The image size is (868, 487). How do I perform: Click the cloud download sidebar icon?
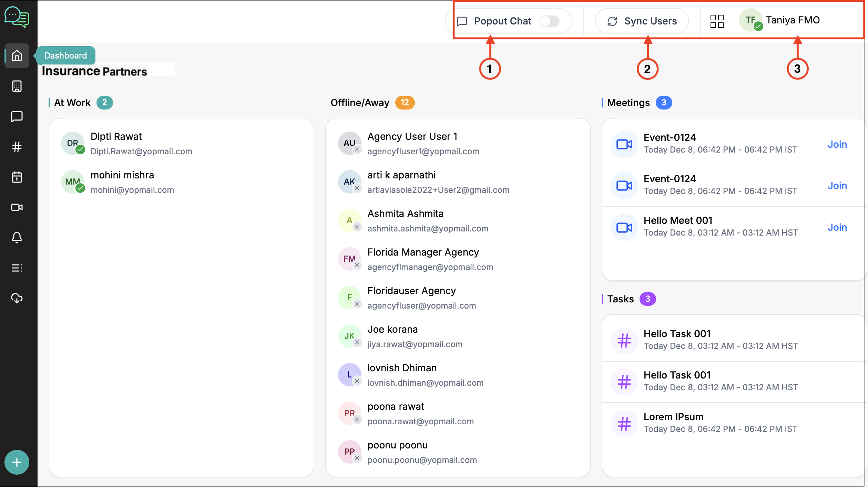17,298
